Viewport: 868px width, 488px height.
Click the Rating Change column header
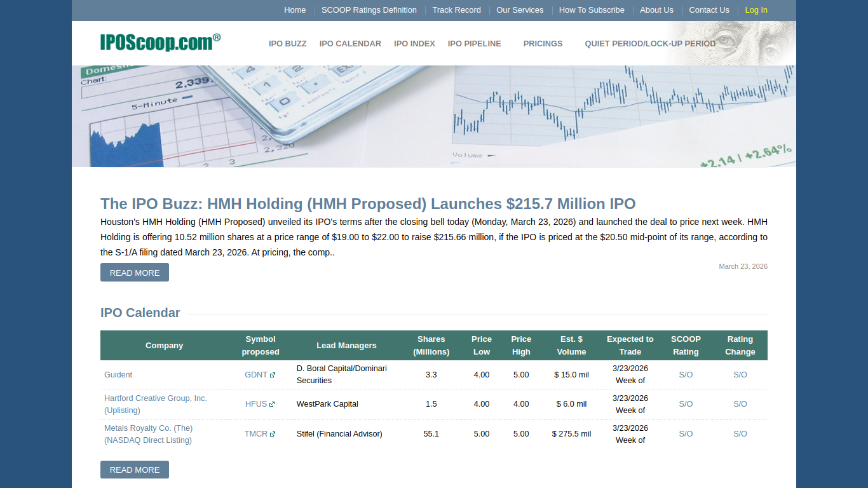click(x=740, y=346)
